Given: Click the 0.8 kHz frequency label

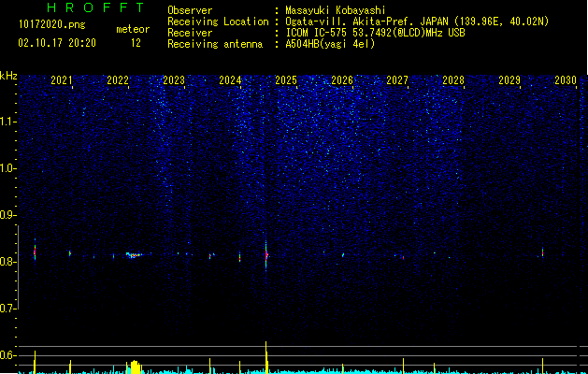Looking at the screenshot, I should (7, 262).
